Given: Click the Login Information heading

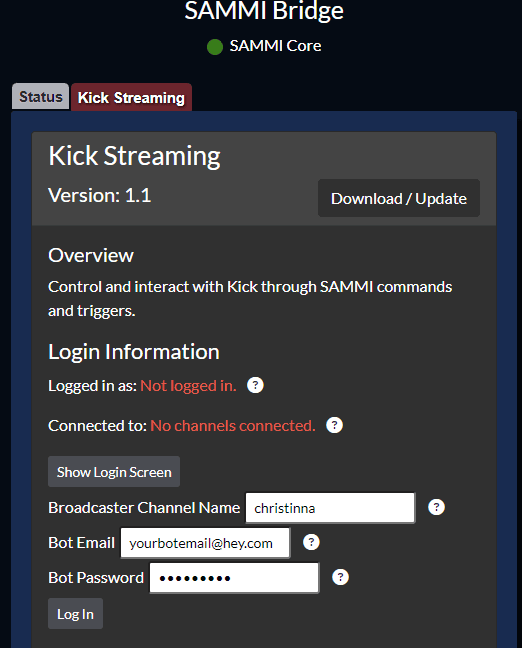Looking at the screenshot, I should coord(134,352).
